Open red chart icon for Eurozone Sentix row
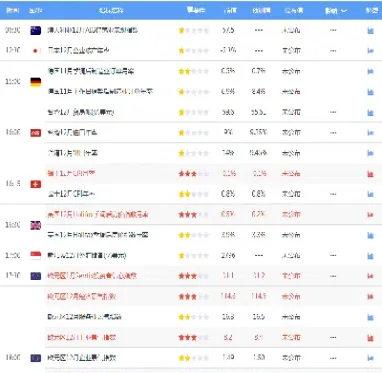Image resolution: width=382 pixels, height=373 pixels. [370, 276]
